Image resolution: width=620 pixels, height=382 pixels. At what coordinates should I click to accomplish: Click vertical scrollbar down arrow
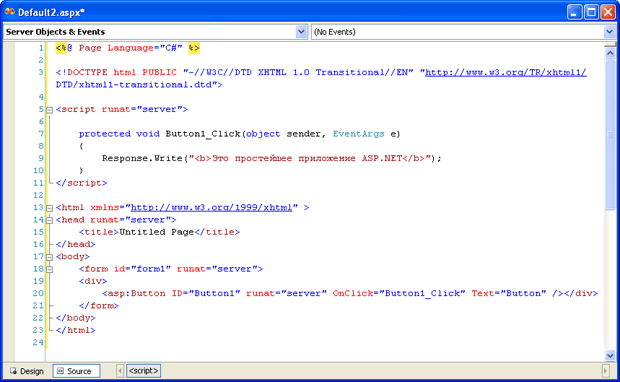tap(610, 355)
